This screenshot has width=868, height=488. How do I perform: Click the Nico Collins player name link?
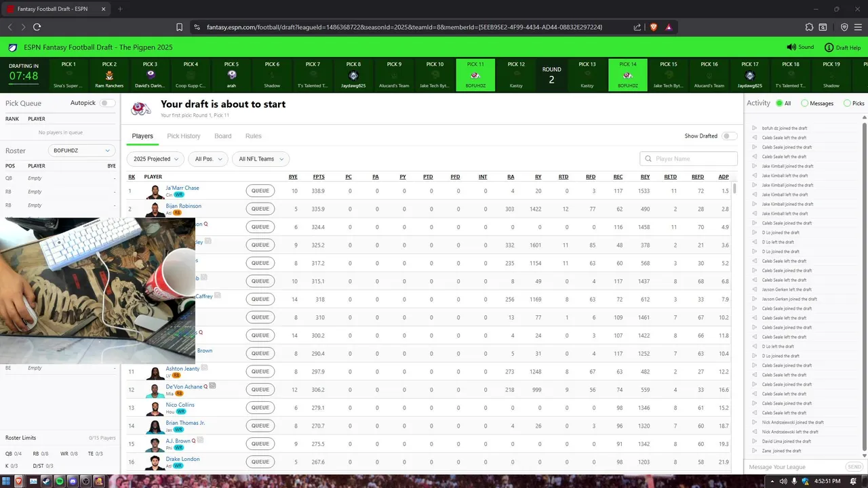point(180,405)
